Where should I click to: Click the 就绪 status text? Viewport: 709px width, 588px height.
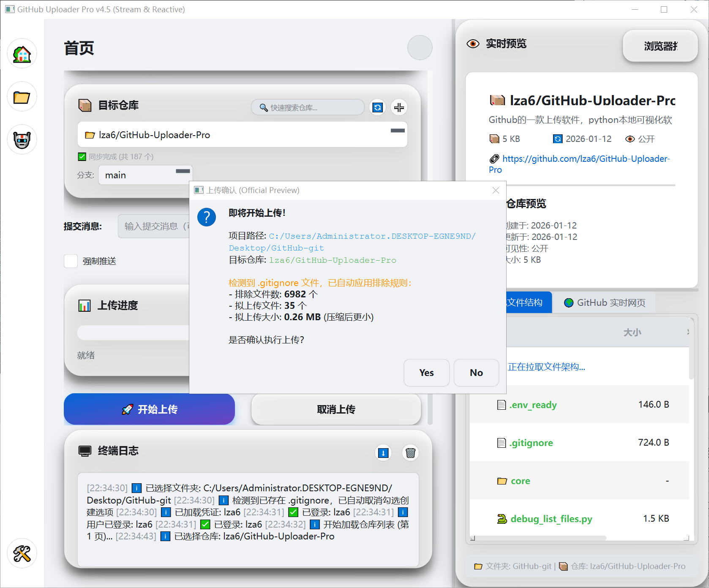(x=86, y=355)
